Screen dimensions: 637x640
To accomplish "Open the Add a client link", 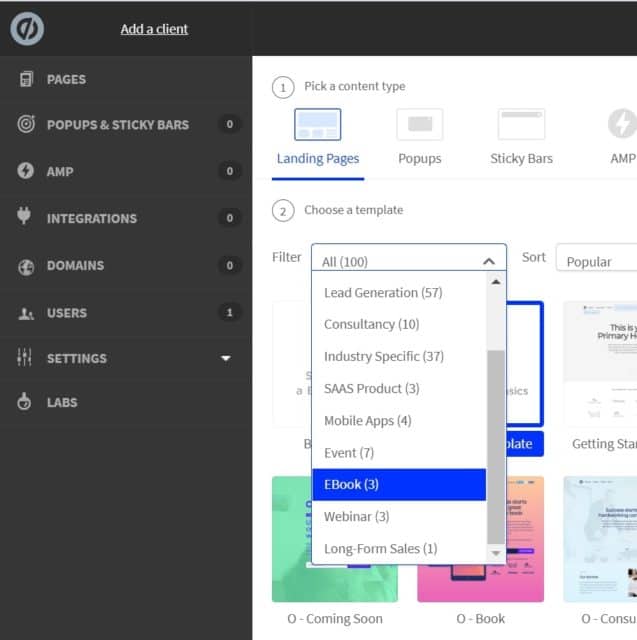I will (154, 29).
